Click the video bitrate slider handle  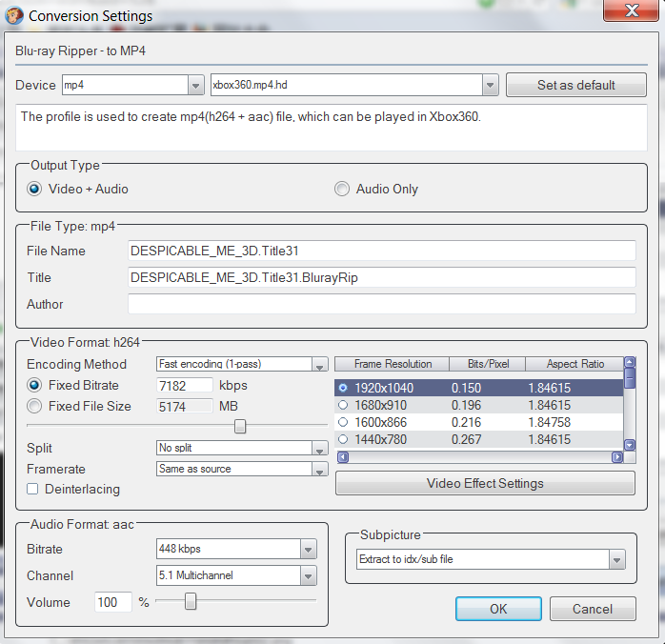[x=240, y=426]
